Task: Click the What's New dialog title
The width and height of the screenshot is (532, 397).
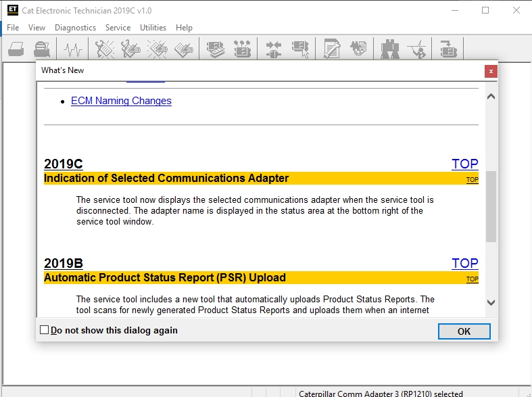Action: (62, 70)
